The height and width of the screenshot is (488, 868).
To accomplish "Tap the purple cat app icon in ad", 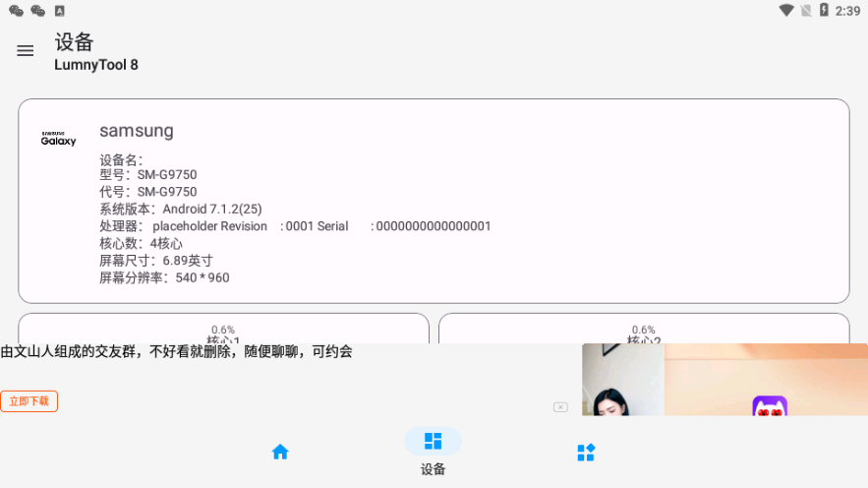I will pyautogui.click(x=770, y=406).
